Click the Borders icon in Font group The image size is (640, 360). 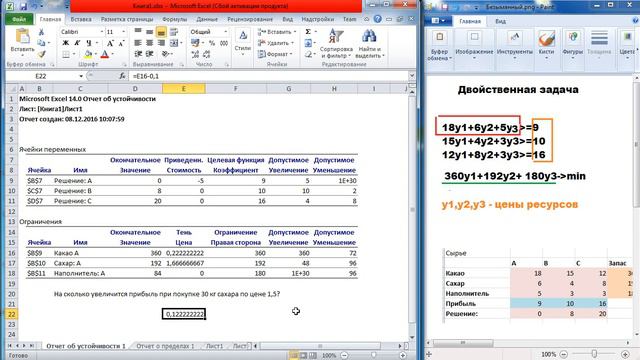(66, 54)
